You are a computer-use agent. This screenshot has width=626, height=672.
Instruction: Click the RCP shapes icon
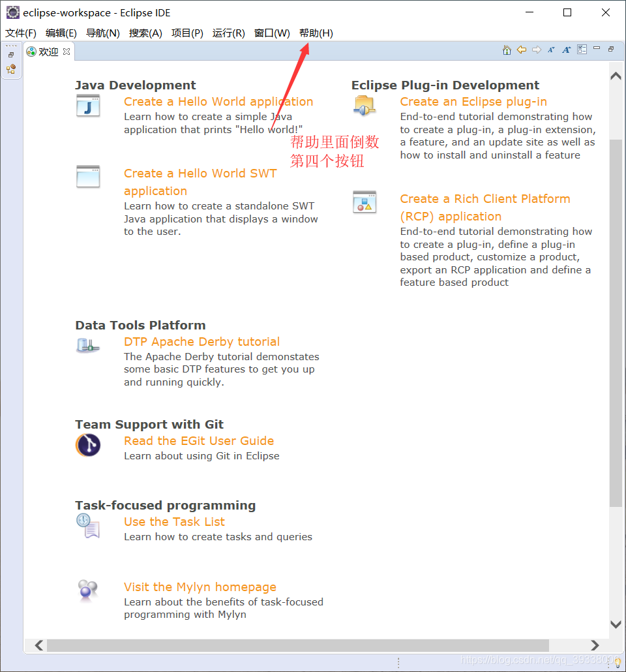pos(365,202)
